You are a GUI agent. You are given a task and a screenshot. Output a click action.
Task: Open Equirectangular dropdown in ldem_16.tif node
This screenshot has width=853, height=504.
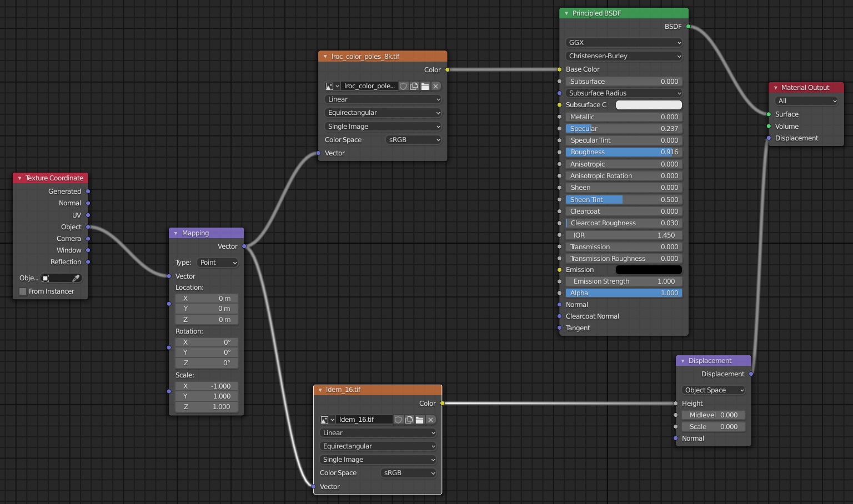tap(378, 446)
